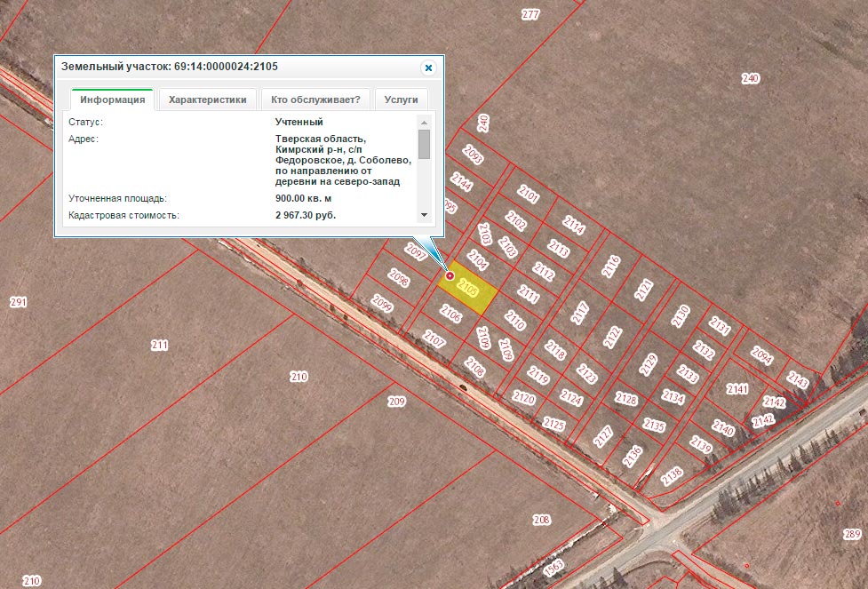Select parcel labeled 2127
Image resolution: width=868 pixels, height=589 pixels.
603,436
